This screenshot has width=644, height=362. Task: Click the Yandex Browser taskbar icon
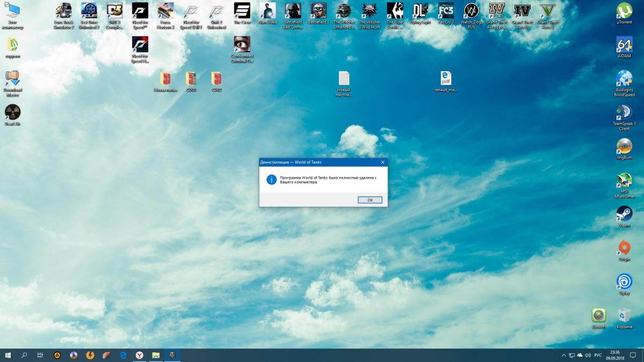(139, 355)
